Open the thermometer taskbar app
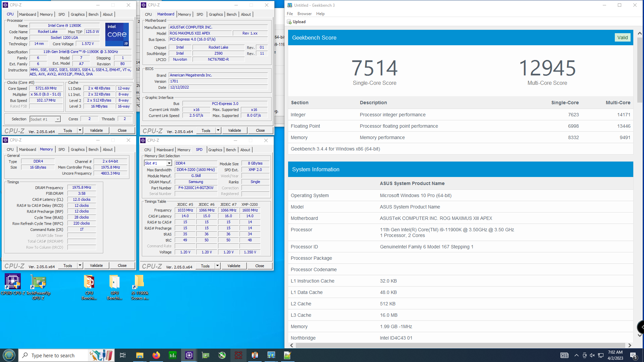Screen dimensions: 644x362 (255, 355)
